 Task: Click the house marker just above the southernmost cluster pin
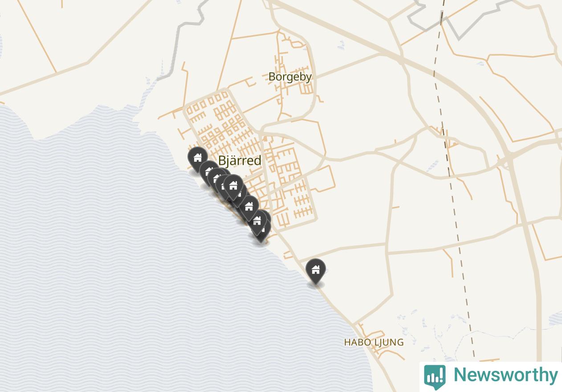click(257, 222)
